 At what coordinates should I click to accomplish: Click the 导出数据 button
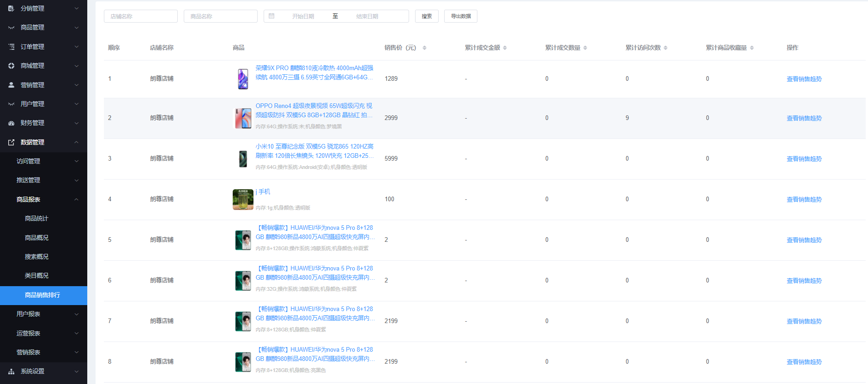[460, 16]
